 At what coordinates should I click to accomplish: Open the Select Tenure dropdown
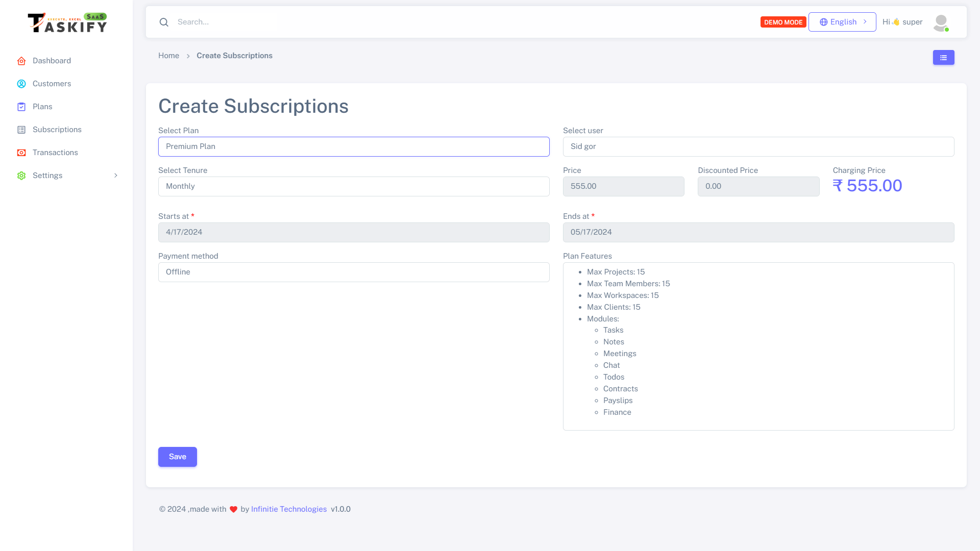(x=354, y=187)
